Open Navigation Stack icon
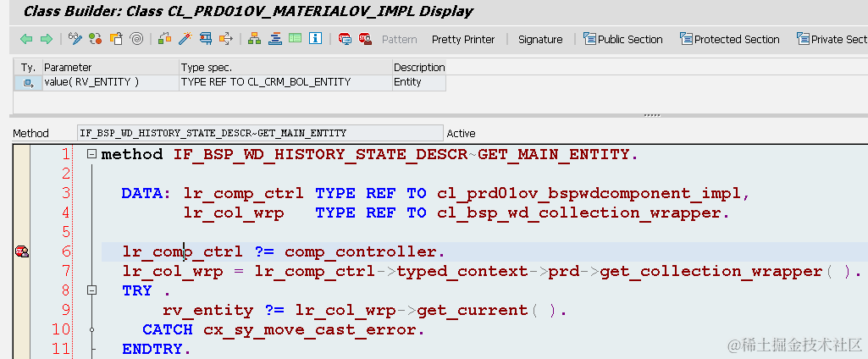 click(x=275, y=39)
